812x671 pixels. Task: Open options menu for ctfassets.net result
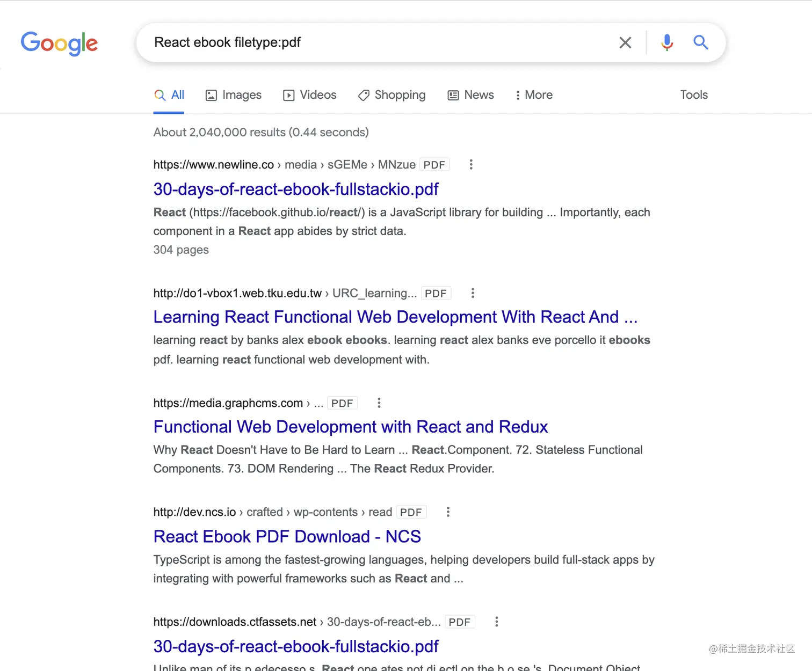[497, 622]
